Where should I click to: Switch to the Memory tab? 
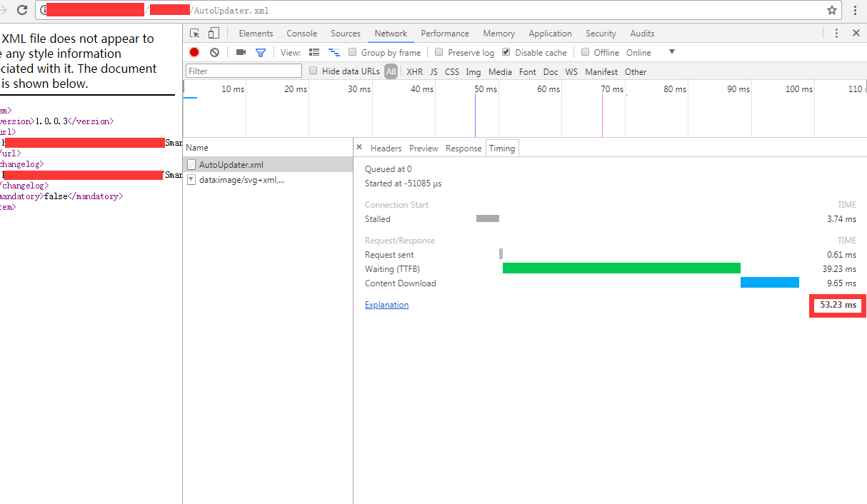click(x=498, y=34)
